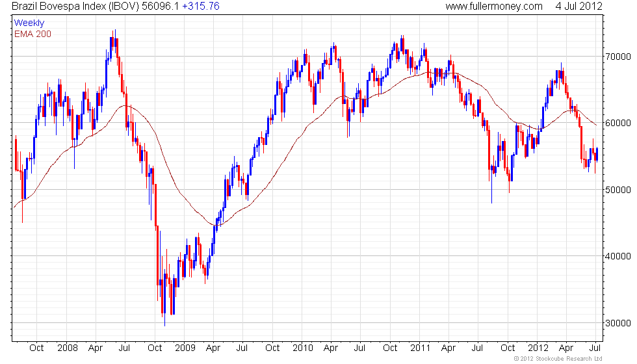Click the first 'Oct' label before 2008
The width and height of the screenshot is (637, 364).
[x=36, y=348]
